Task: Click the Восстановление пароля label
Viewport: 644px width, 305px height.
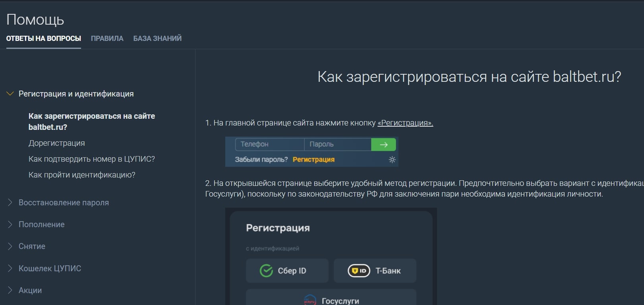Action: click(x=64, y=203)
